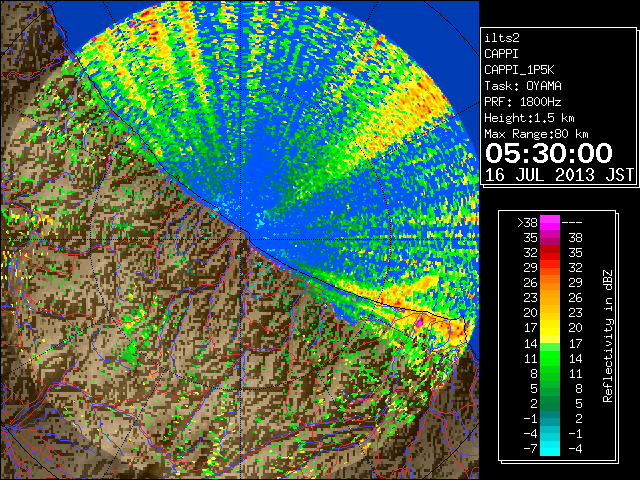The width and height of the screenshot is (640, 480).
Task: Click the '-7' legend label
Action: (530, 449)
